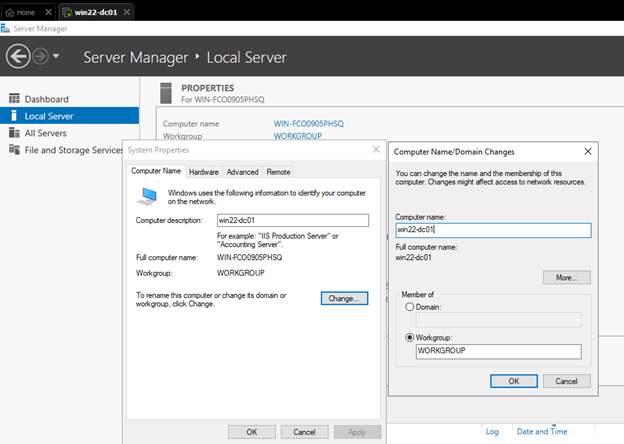Switch to the Advanced tab
Screen dimensions: 624x444
(242, 172)
